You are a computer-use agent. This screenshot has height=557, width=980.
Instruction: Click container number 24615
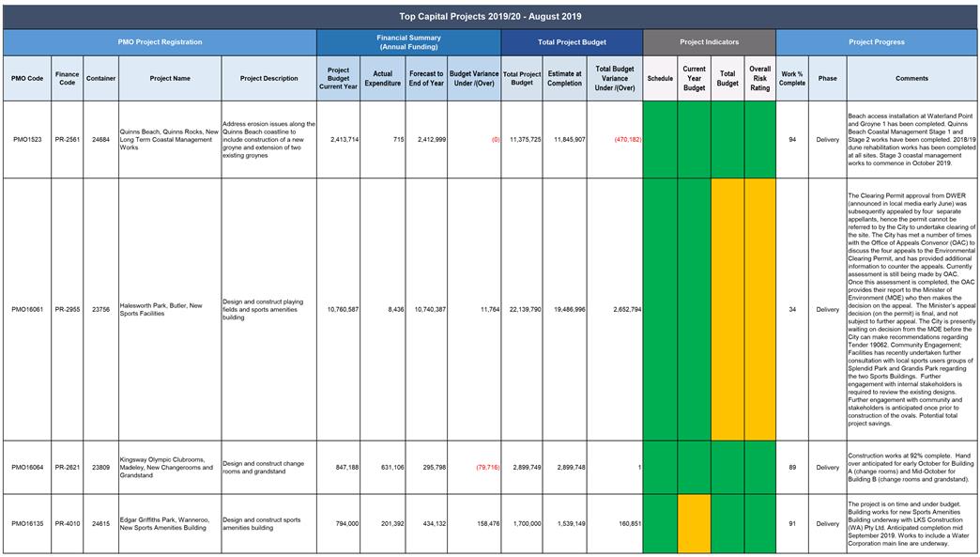point(100,524)
